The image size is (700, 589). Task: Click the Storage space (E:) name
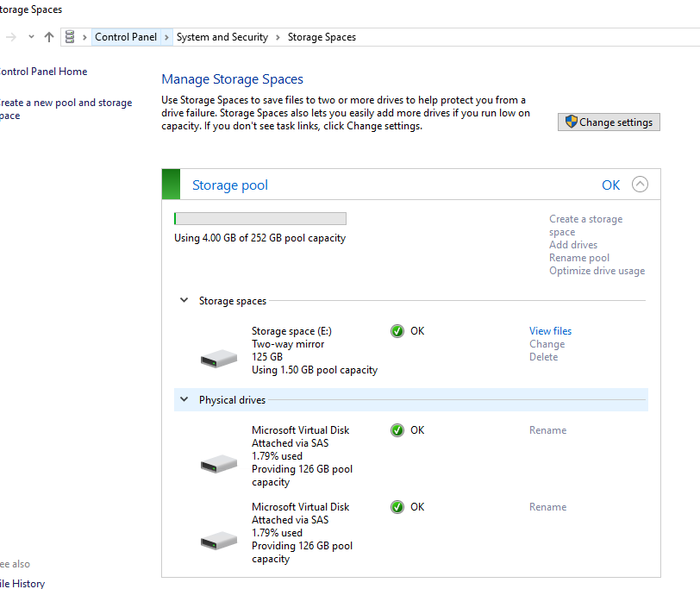291,331
